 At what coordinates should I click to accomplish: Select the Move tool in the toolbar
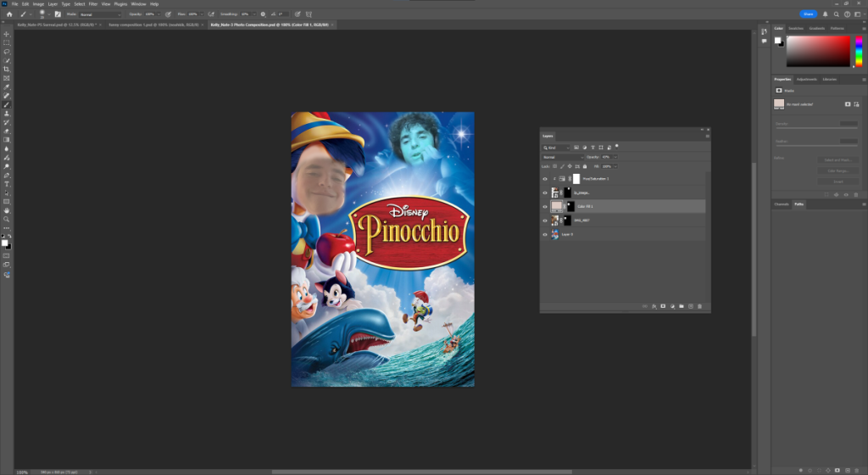click(x=7, y=34)
